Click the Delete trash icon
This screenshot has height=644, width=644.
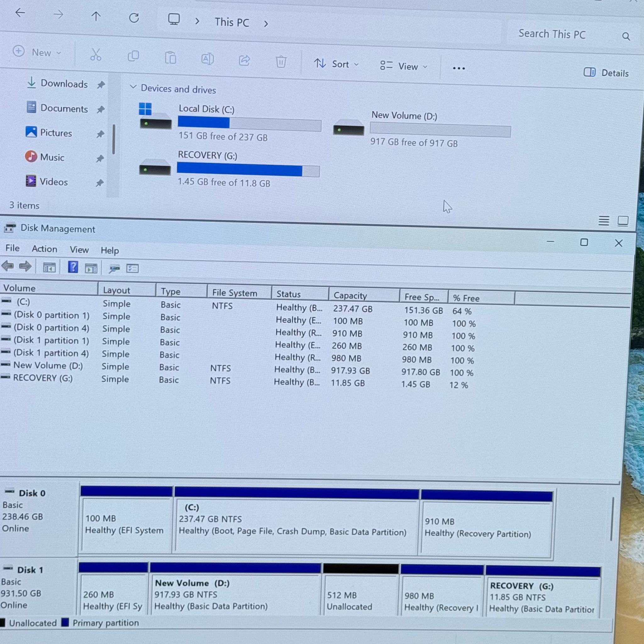pos(281,62)
